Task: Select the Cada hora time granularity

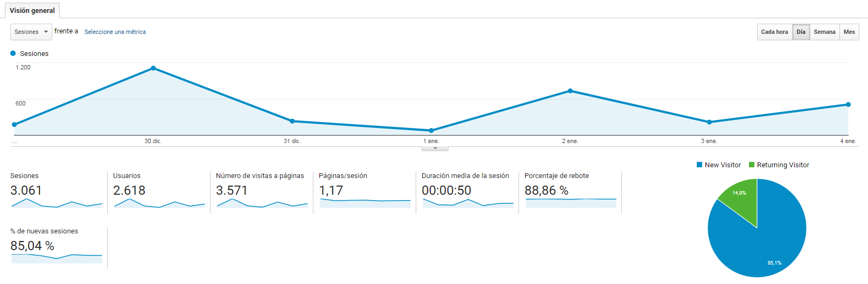Action: (774, 32)
